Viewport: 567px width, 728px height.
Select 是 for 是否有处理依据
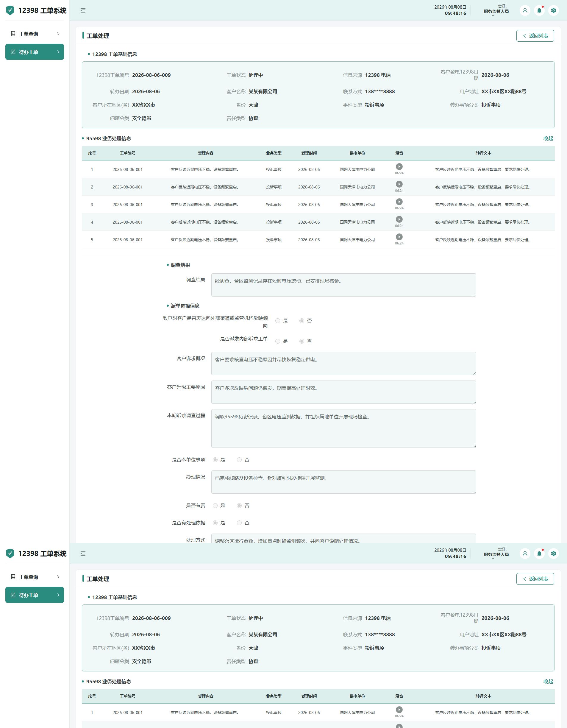coord(215,523)
